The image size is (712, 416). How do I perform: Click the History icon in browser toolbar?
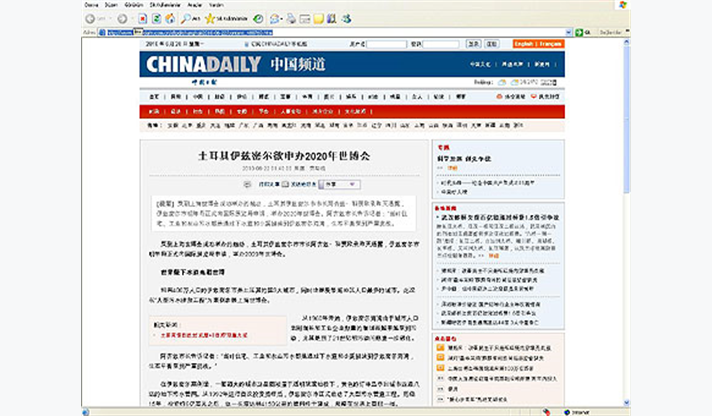point(258,18)
